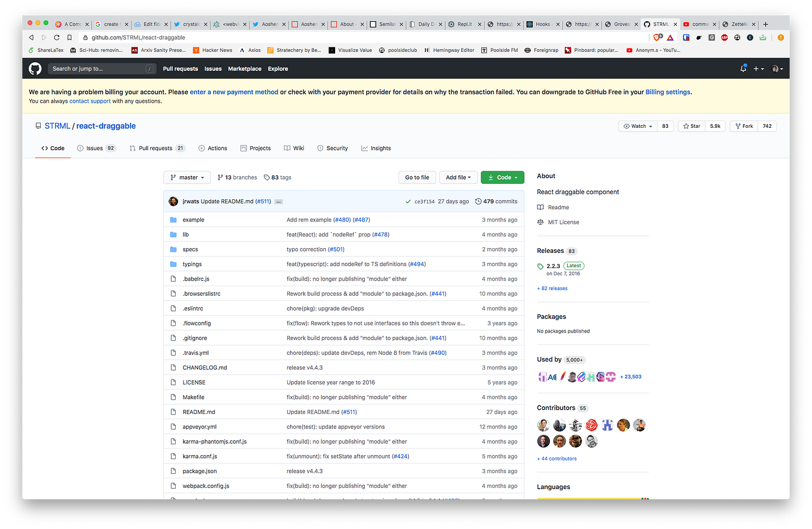812x529 pixels.
Task: Open the Stratechery bookmark
Action: pos(294,50)
